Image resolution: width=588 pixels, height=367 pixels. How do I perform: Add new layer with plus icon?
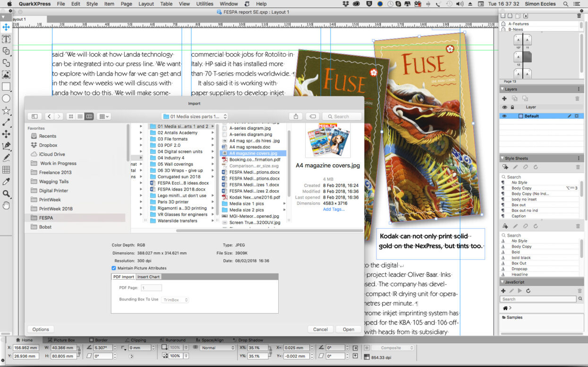(504, 99)
